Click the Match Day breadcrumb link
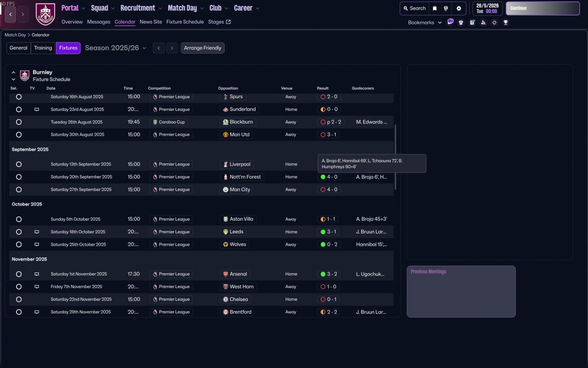This screenshot has width=588, height=368. tap(15, 35)
